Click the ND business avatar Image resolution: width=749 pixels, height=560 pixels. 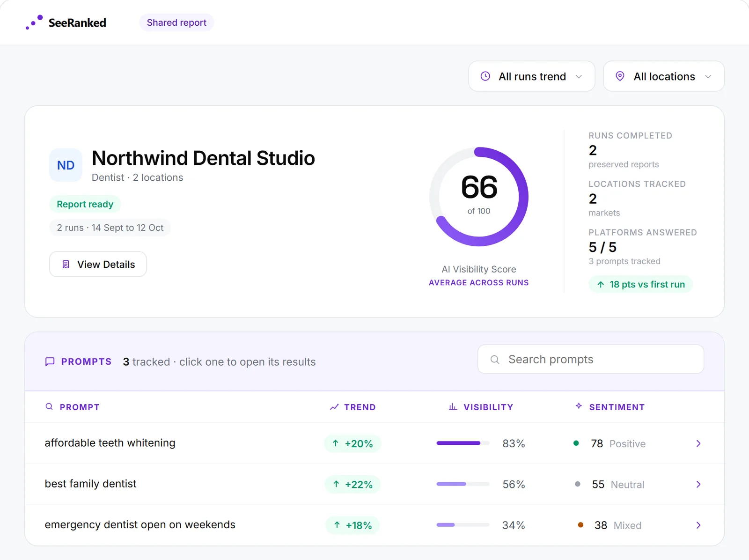[66, 165]
